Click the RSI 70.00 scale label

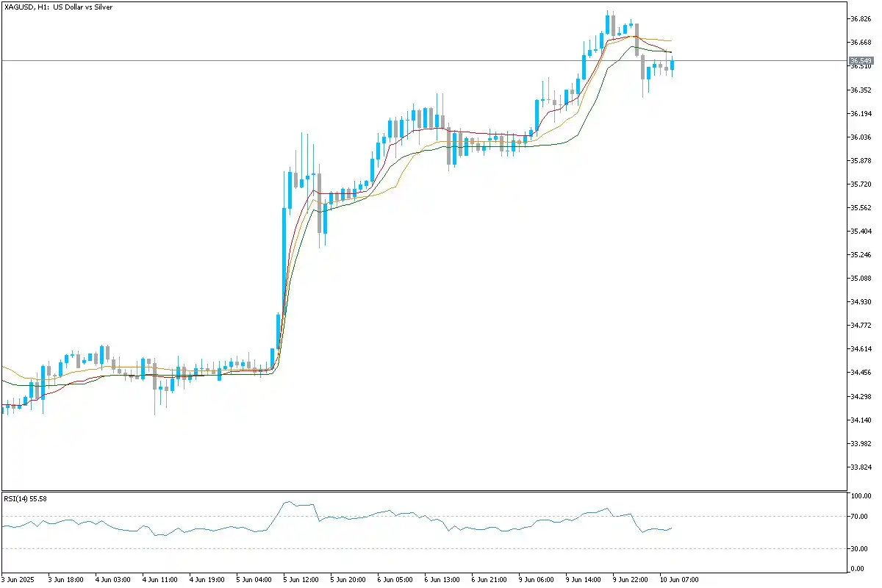[861, 517]
